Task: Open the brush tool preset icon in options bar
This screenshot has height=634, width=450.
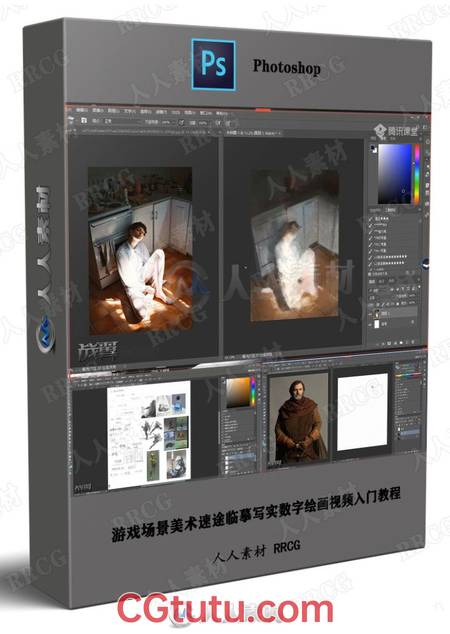Action: 84,120
